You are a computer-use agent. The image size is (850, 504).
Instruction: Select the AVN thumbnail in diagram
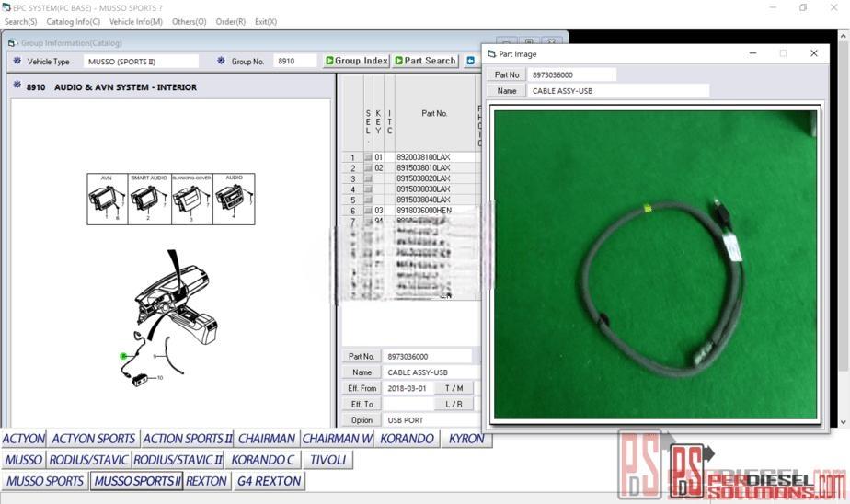108,199
